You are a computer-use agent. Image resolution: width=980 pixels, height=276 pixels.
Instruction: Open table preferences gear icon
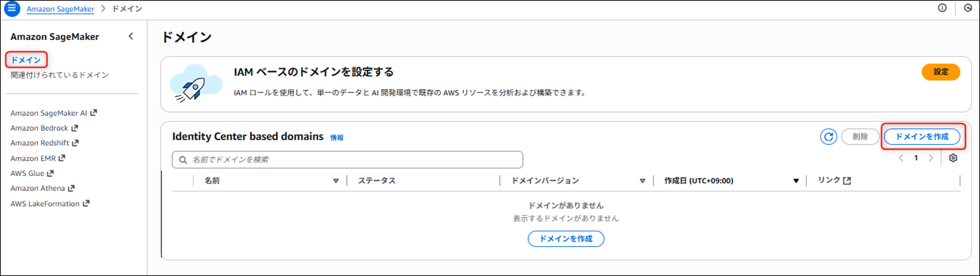(953, 158)
